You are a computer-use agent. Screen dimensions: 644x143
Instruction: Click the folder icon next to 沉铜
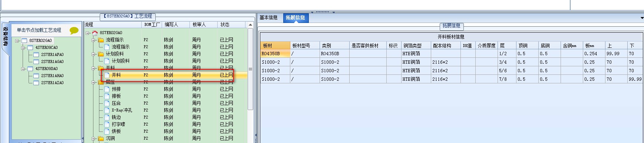(x=101, y=139)
